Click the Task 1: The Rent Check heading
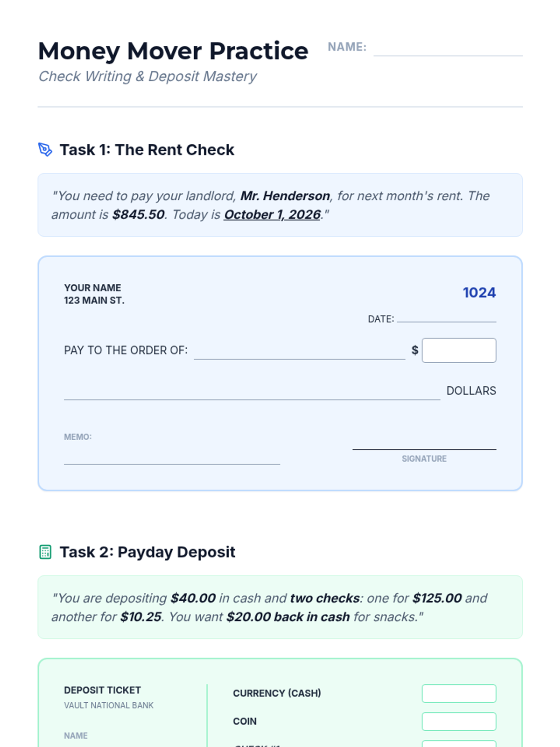Screen dimensions: 560x747 [x=147, y=150]
